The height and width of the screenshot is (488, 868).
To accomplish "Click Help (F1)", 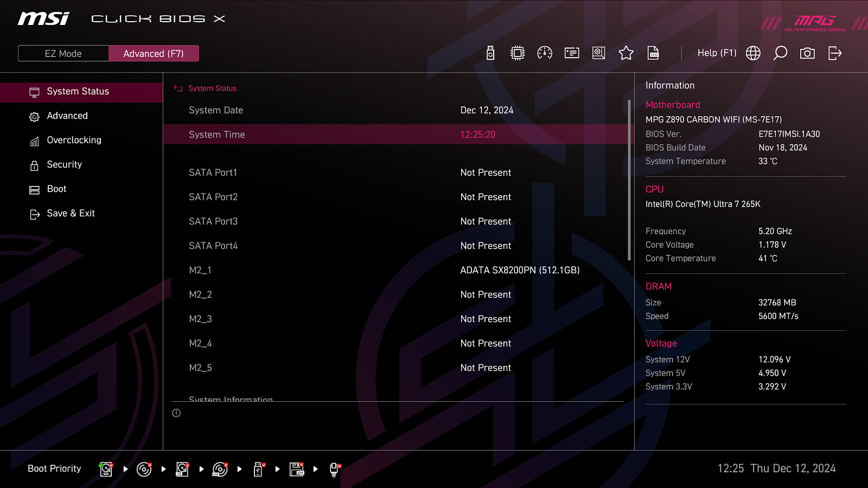I will 717,53.
